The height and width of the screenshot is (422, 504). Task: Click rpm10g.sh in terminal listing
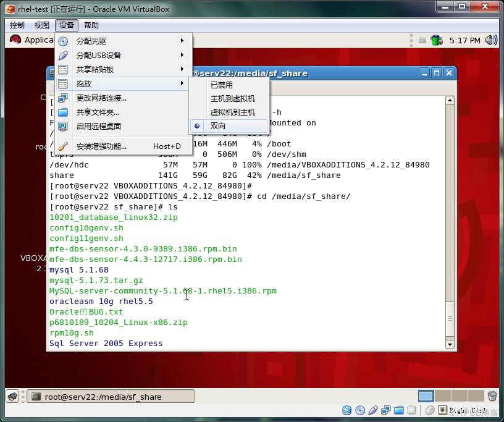[x=72, y=333]
